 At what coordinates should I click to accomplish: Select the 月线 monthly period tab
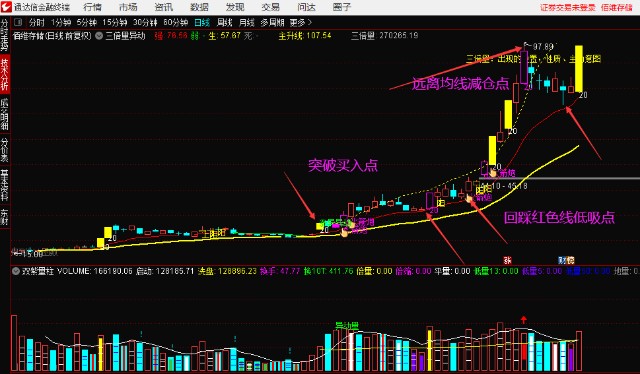point(247,22)
